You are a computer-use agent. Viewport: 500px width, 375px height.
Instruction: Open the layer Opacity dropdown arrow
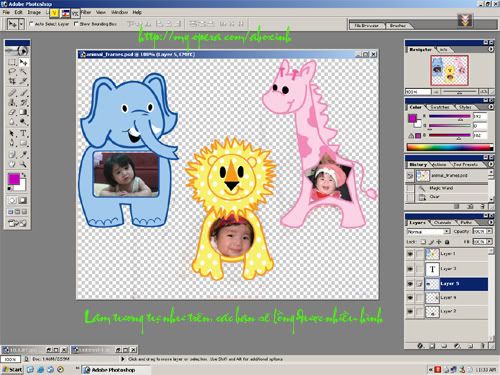489,231
